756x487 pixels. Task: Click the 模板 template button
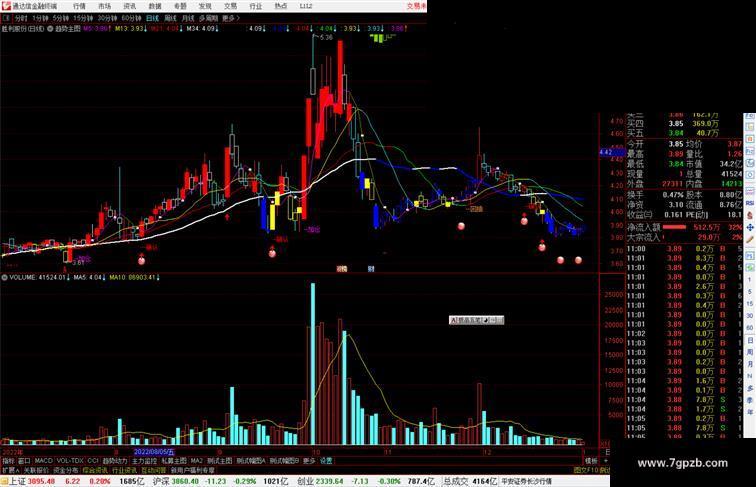tap(591, 461)
